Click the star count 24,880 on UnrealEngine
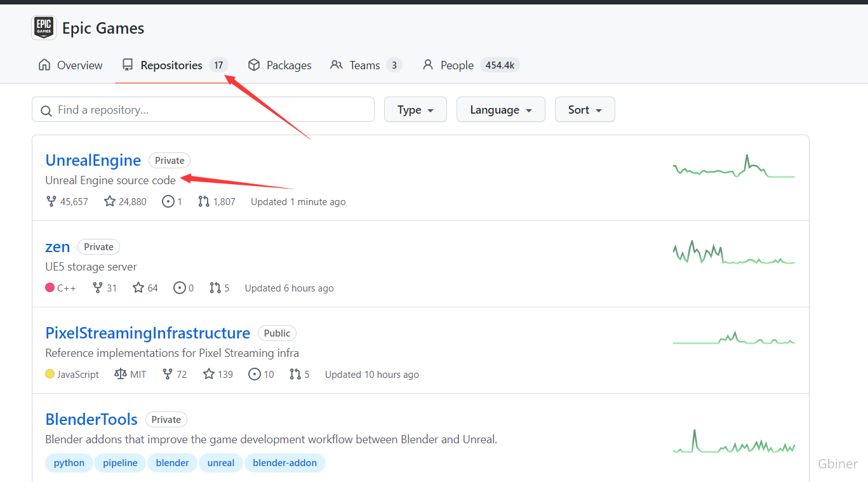Screen dimensions: 868x482 [125, 202]
